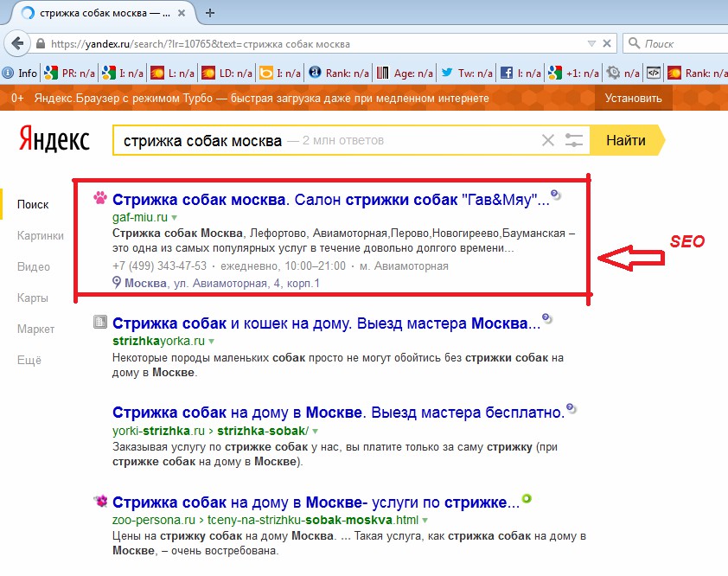Click the zoo-persona.ru domain link
Viewport: 728px width, 576px height.
click(154, 520)
